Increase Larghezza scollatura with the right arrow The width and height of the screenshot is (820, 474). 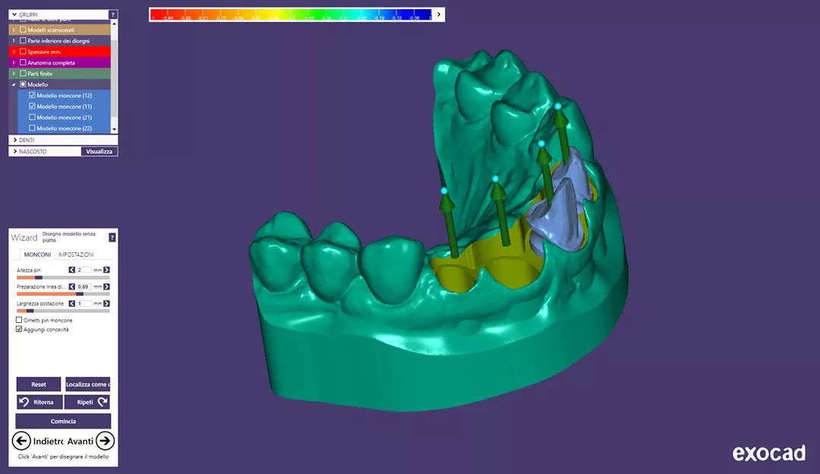107,303
